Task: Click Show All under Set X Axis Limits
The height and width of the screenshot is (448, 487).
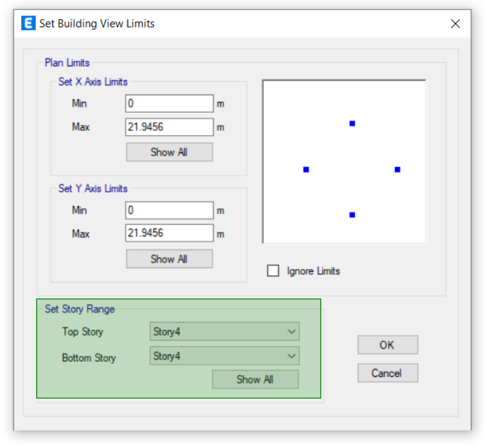Action: 169,152
